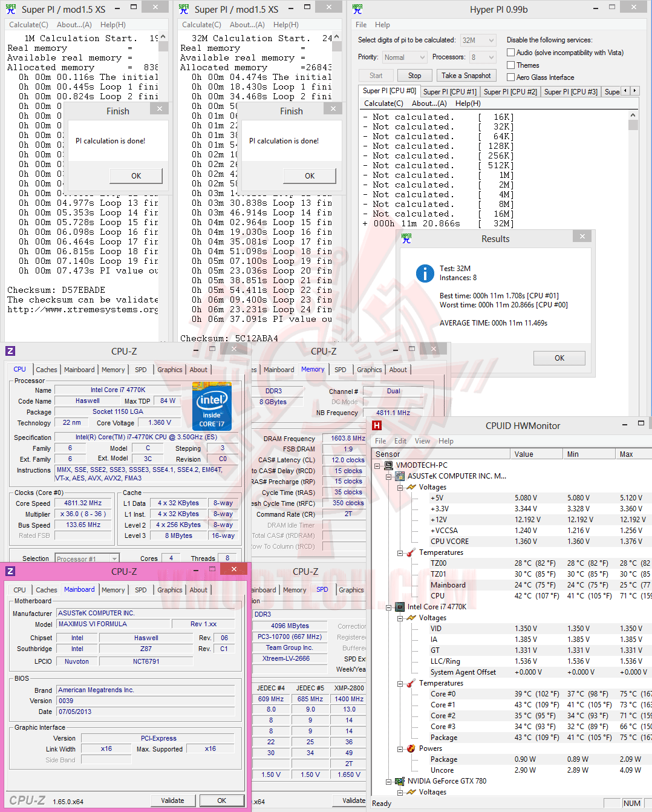
Task: Open the About tab in Memory CPU-Z window
Action: click(x=398, y=370)
